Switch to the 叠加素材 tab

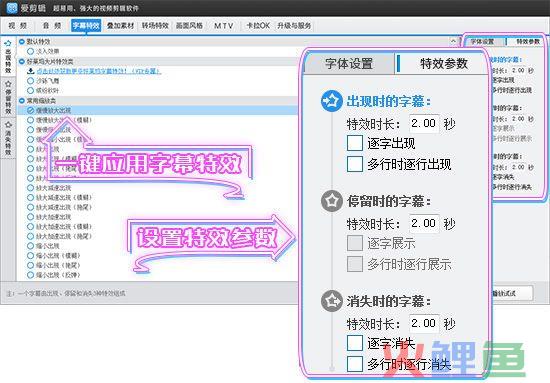[x=120, y=26]
